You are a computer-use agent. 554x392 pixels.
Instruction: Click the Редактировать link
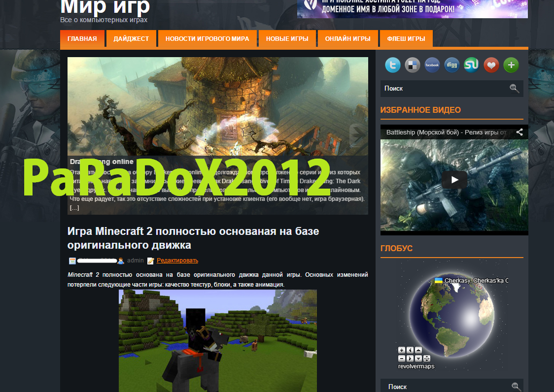click(x=177, y=261)
